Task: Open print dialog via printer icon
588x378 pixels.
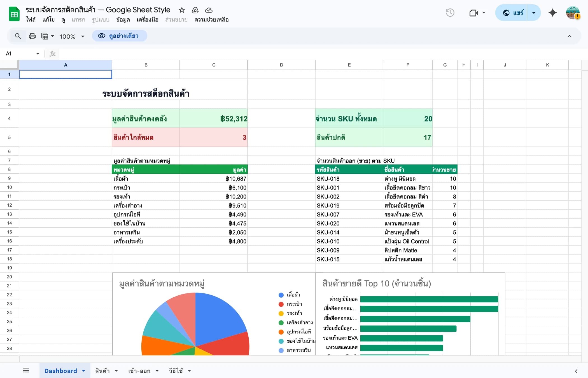Action: 32,36
